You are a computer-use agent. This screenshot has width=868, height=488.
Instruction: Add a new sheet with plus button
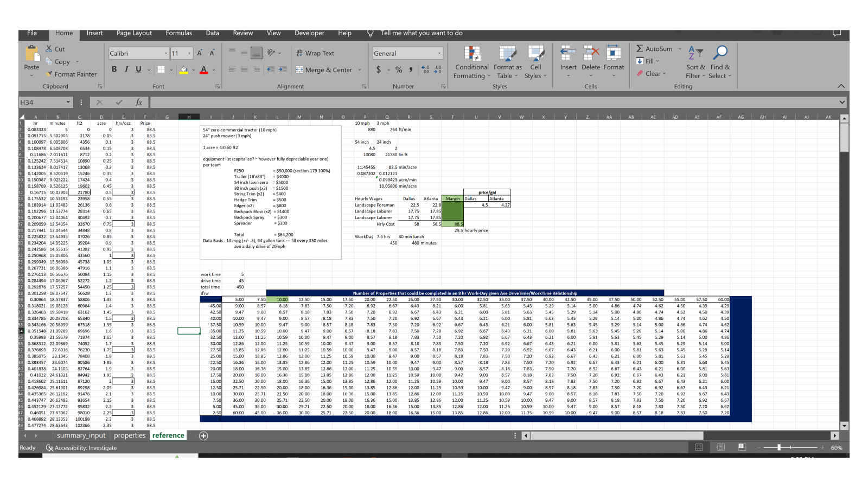tap(203, 436)
